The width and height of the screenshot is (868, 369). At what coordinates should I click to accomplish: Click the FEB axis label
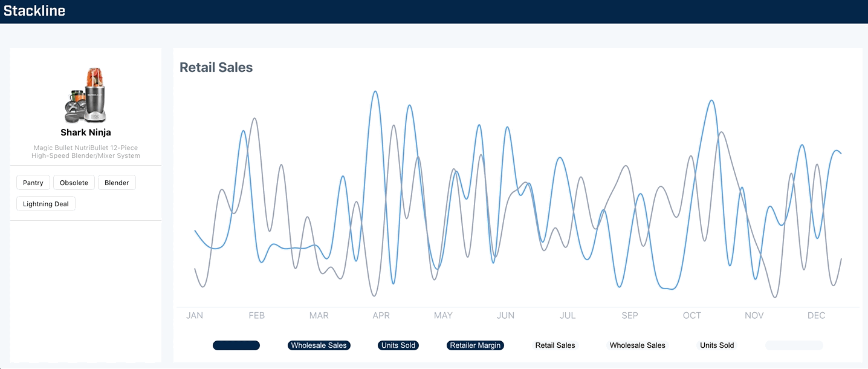(x=257, y=316)
